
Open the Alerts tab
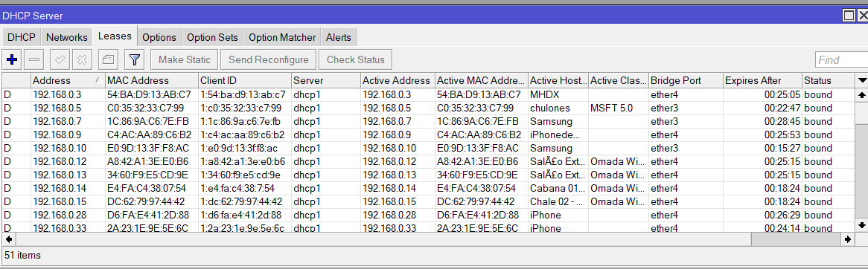(338, 38)
